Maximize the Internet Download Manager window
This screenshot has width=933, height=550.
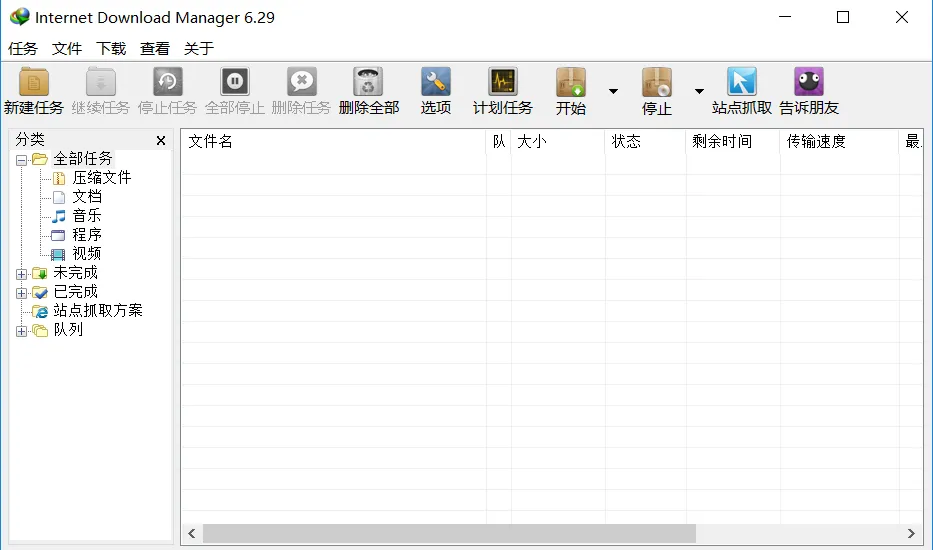[x=843, y=17]
